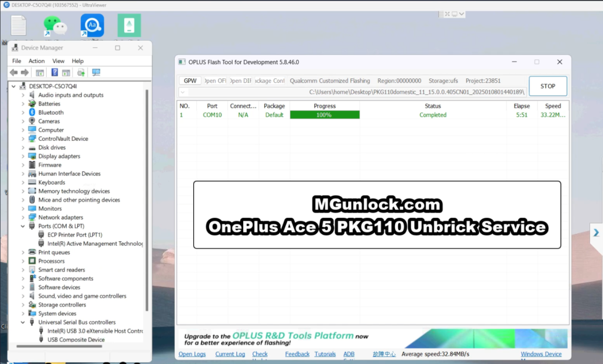Select Sound, video and game controllers
This screenshot has height=364, width=603.
[82, 296]
